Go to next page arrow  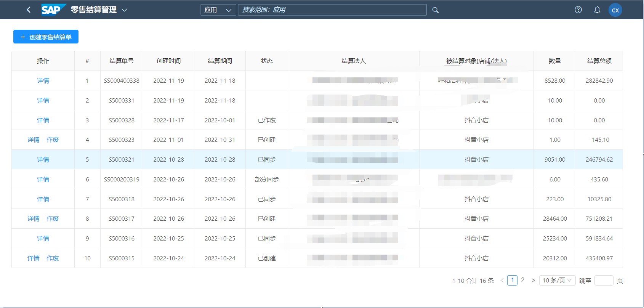(x=533, y=281)
